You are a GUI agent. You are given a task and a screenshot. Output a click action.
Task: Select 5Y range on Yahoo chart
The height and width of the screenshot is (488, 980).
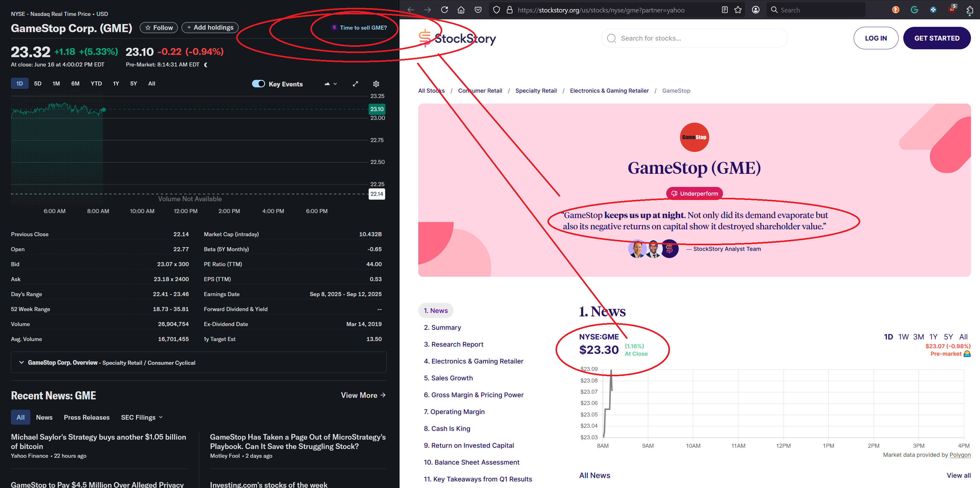(133, 83)
